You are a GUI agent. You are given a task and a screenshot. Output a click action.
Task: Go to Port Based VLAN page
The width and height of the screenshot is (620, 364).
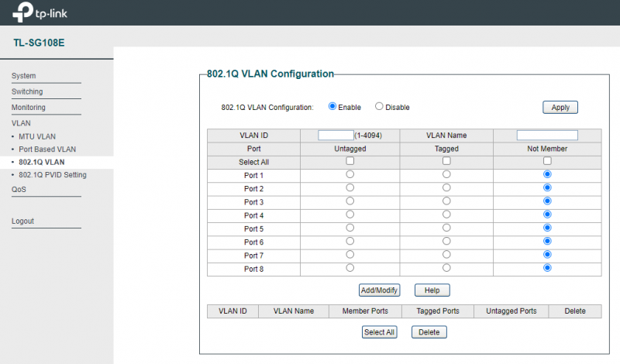click(47, 149)
